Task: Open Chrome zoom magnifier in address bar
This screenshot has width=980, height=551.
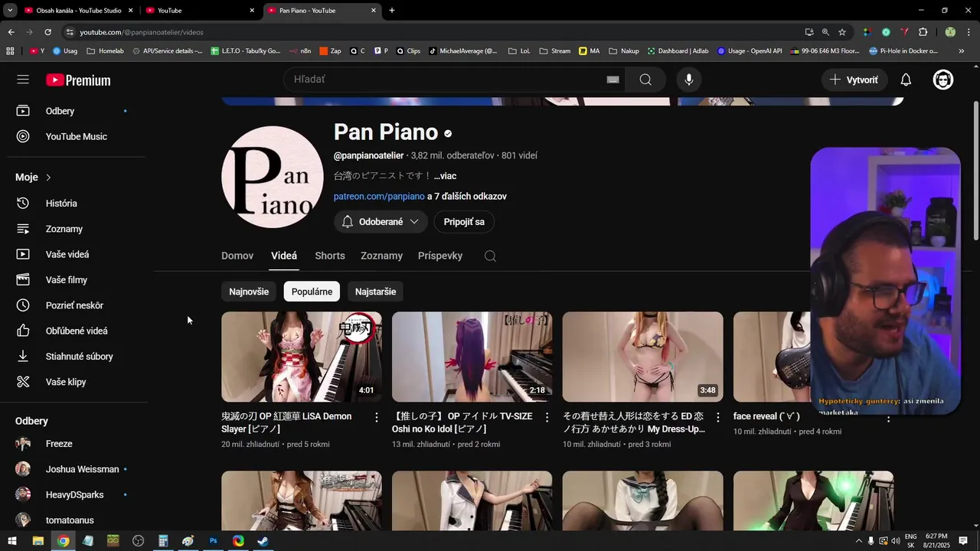Action: (825, 32)
